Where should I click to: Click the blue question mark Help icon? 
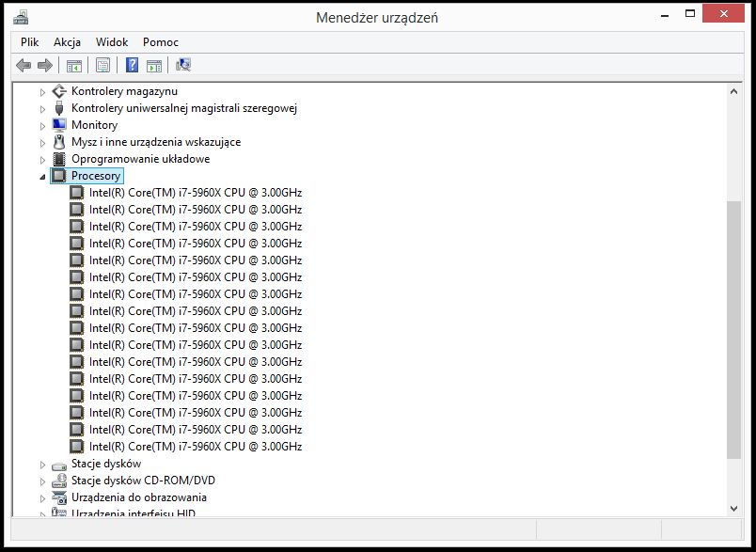(x=132, y=65)
